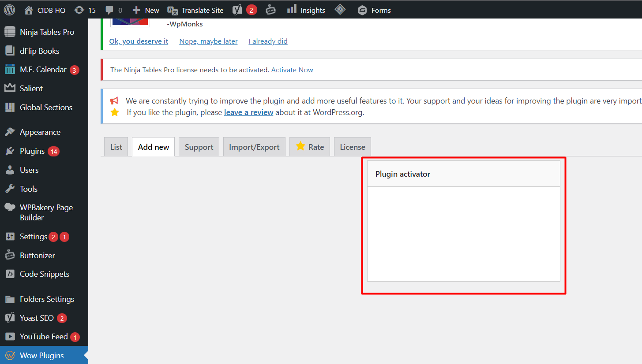Click the 'I already did' link

click(x=268, y=41)
